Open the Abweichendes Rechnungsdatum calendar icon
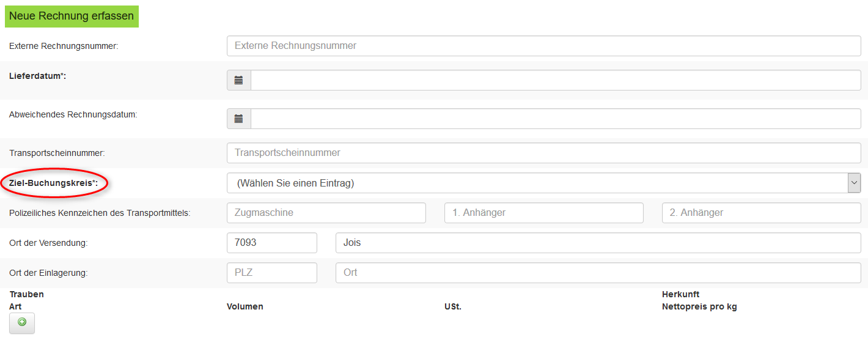The image size is (868, 337). click(x=238, y=119)
